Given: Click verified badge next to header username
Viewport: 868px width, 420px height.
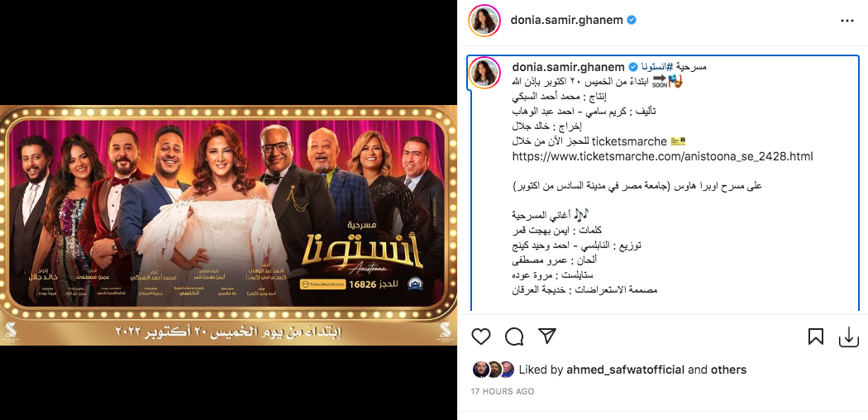Looking at the screenshot, I should 632,21.
